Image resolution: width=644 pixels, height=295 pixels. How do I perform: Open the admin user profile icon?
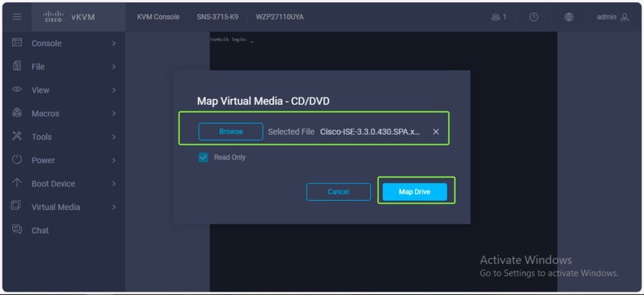pos(625,17)
